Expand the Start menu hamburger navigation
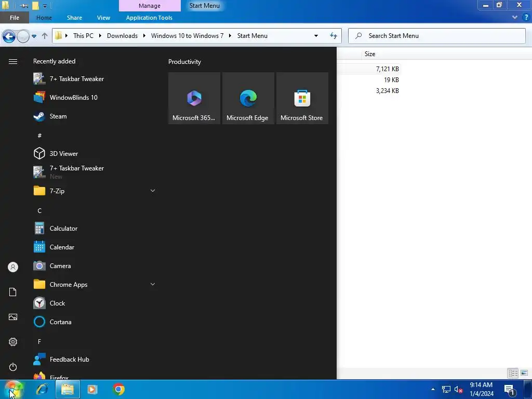The width and height of the screenshot is (532, 399). coord(13,61)
